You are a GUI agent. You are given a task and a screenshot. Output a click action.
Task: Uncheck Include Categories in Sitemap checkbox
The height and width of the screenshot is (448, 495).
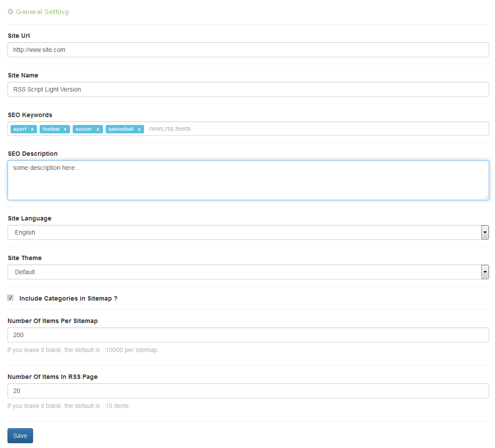[x=11, y=298]
